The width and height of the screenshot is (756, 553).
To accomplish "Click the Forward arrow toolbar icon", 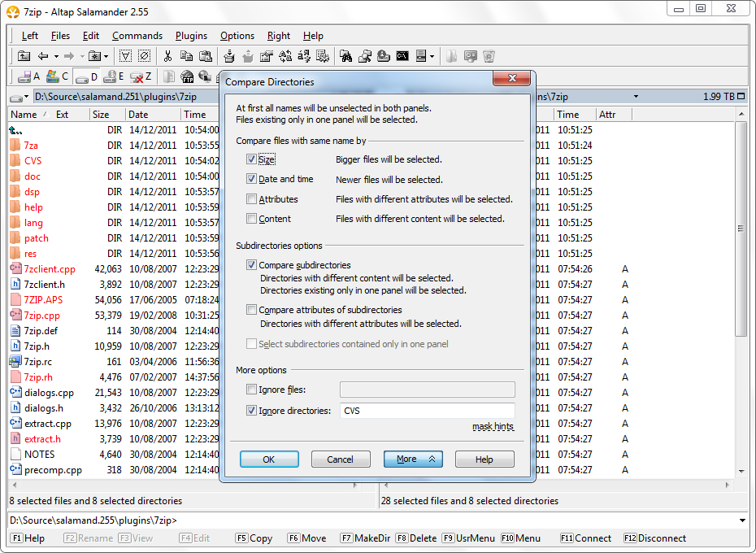I will click(69, 56).
